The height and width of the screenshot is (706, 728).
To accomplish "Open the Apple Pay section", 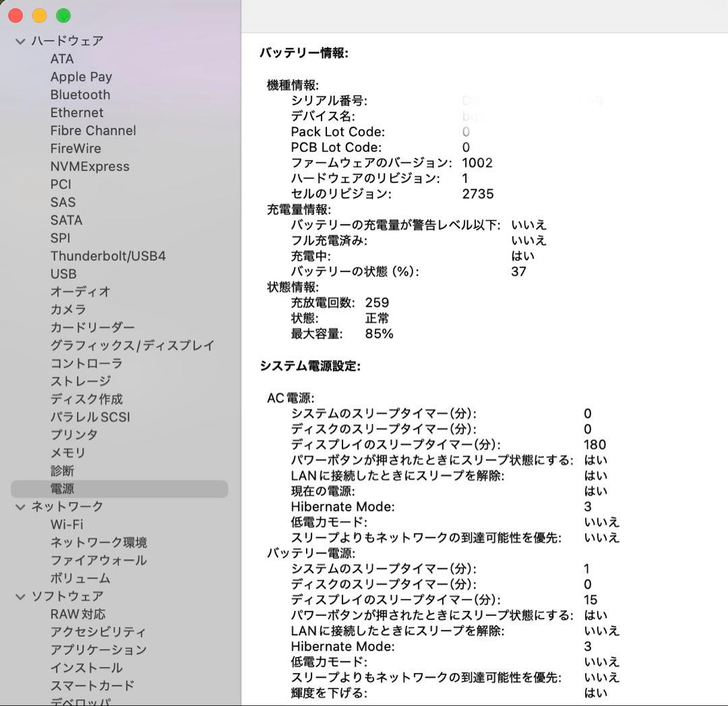I will pyautogui.click(x=81, y=76).
